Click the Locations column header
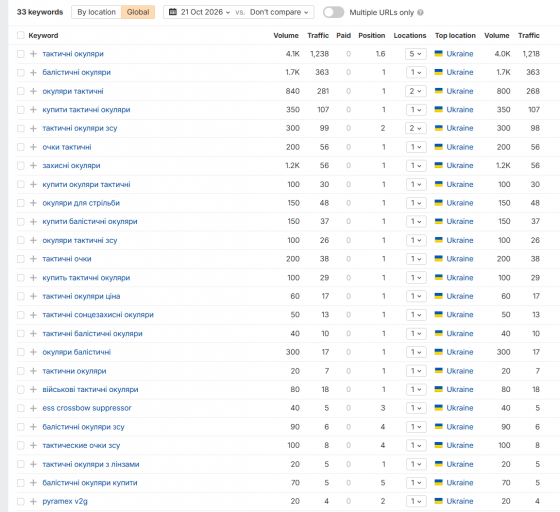Screen dimensions: 560x512 coord(410,35)
